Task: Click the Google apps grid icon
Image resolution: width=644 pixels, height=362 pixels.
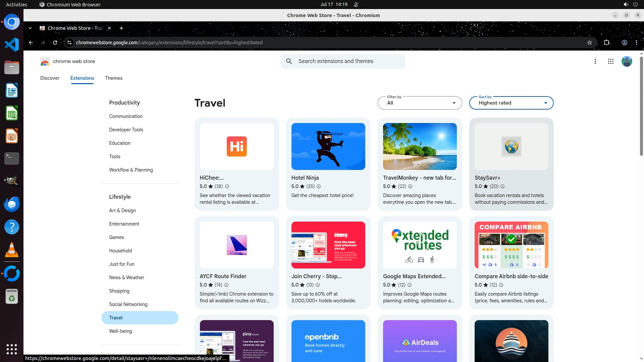Action: 610,61
